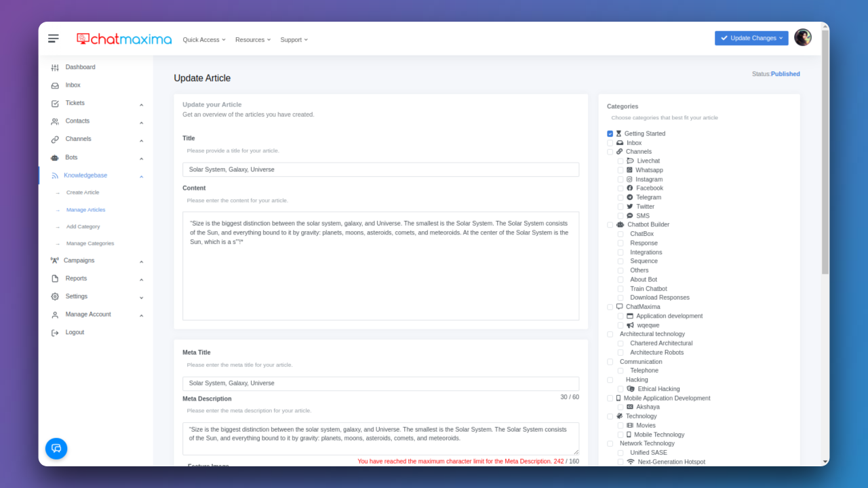Click the Instagram category icon

pyautogui.click(x=629, y=180)
